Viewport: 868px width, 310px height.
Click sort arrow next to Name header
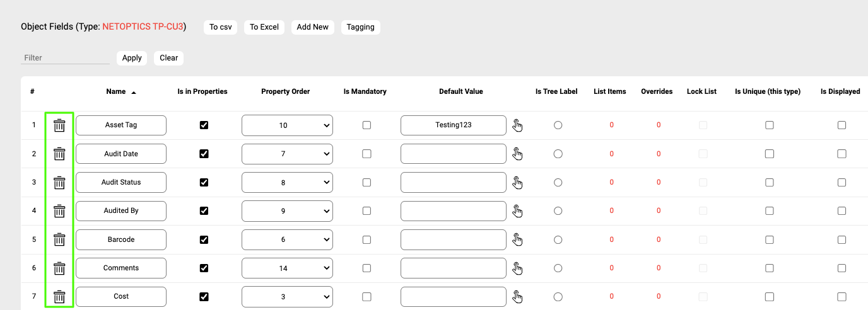click(x=134, y=92)
